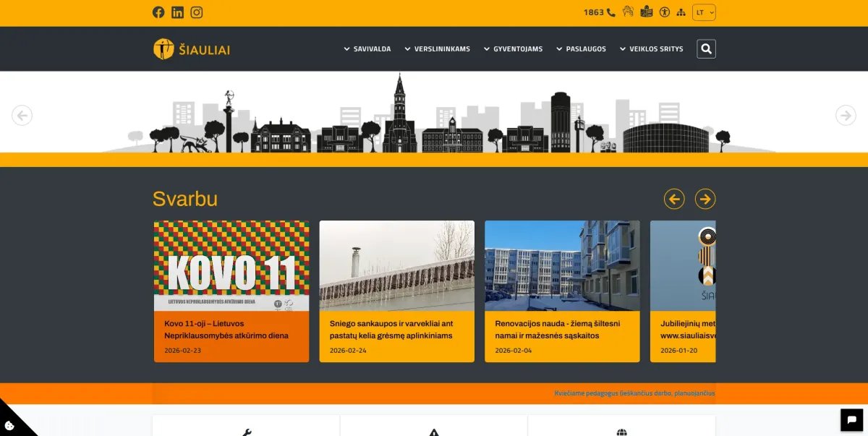This screenshot has width=868, height=436.
Task: Go to the Šiauliai logo homepage
Action: tap(192, 49)
